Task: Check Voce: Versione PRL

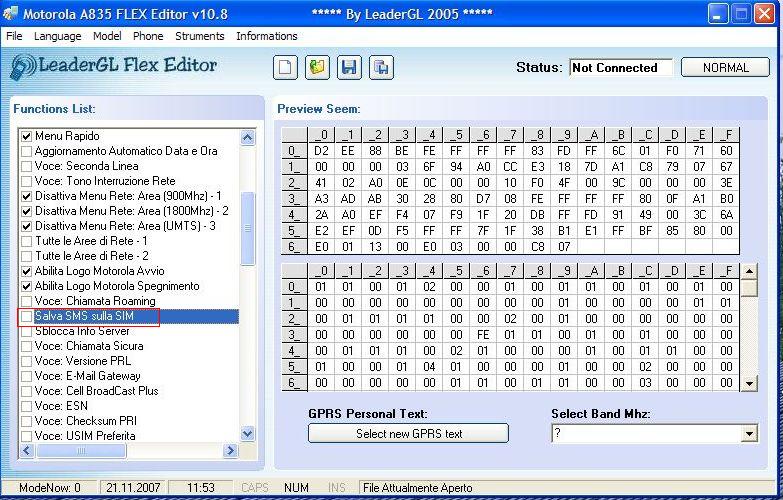Action: (x=26, y=361)
